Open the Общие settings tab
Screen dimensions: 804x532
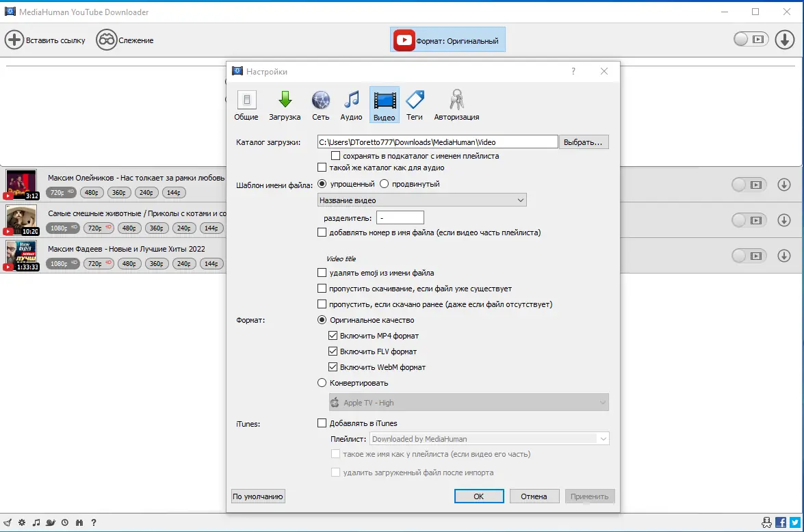pos(246,105)
